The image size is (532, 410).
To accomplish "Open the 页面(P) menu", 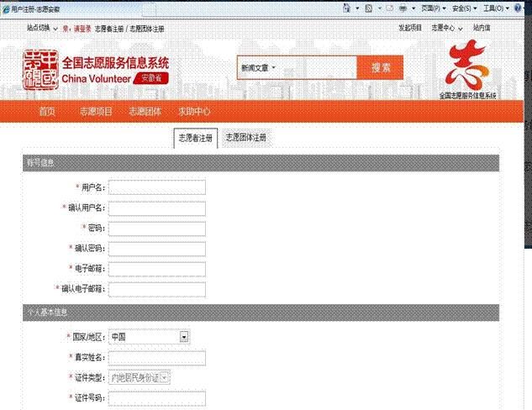I will (434, 8).
